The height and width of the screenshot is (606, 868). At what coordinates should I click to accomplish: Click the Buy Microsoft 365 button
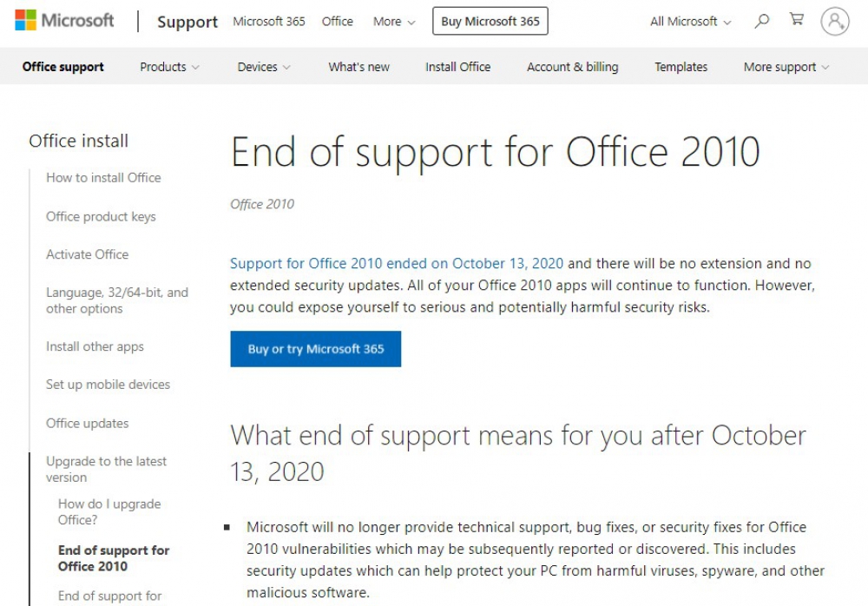490,21
